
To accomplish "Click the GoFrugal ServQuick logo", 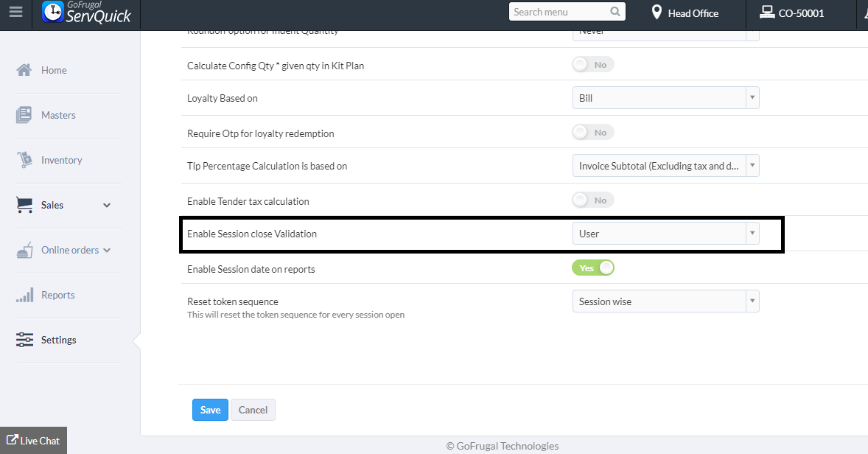I will click(x=87, y=13).
